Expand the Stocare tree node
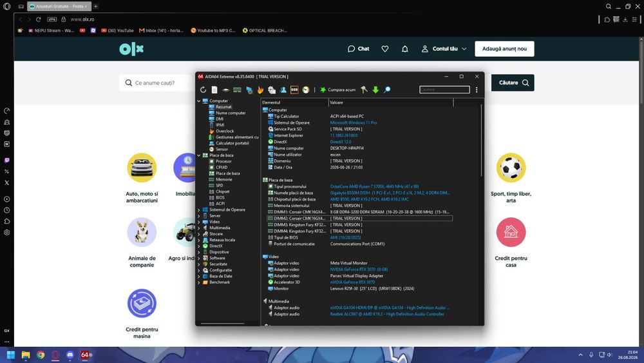The width and height of the screenshot is (644, 363). pyautogui.click(x=199, y=234)
